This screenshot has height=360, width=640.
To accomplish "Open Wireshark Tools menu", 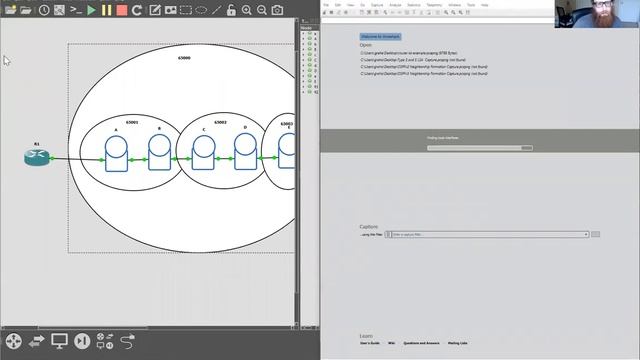I will pyautogui.click(x=471, y=5).
